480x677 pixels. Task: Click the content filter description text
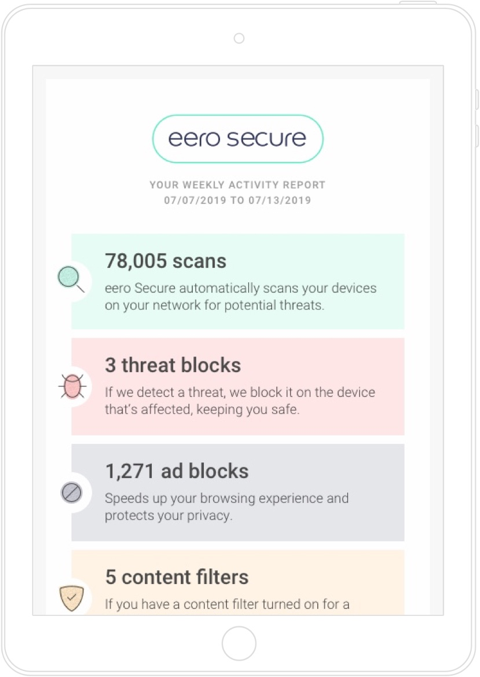tap(227, 604)
